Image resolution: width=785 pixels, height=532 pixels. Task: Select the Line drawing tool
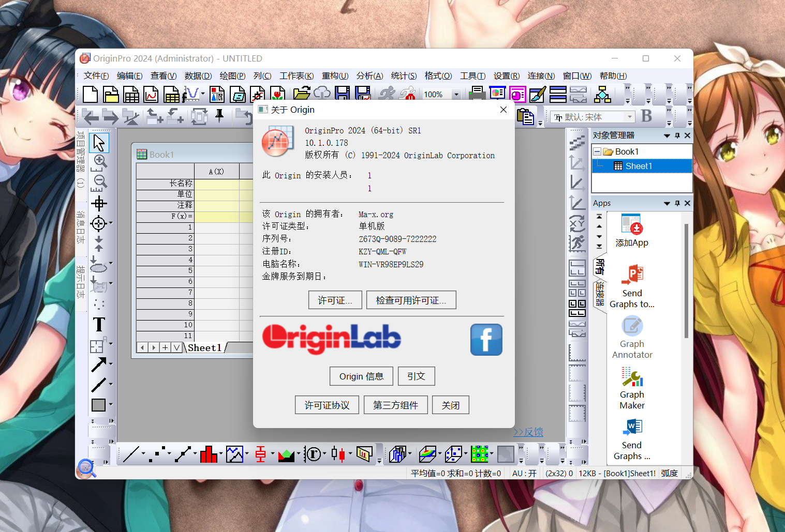98,385
